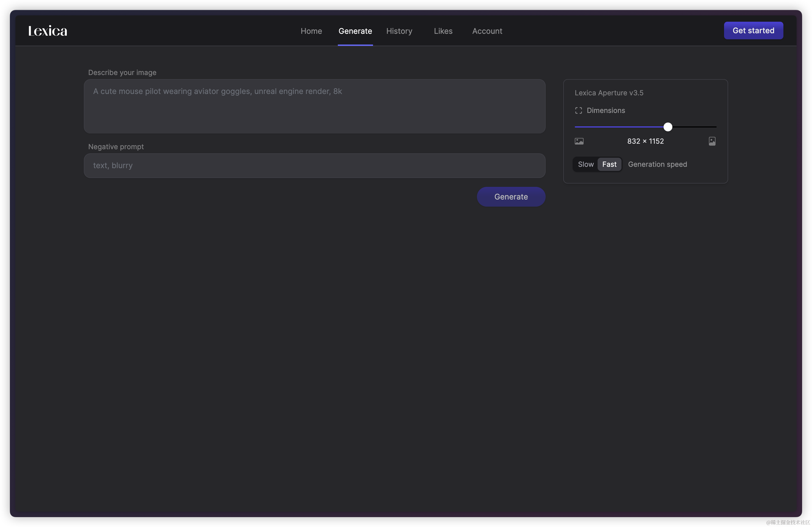Go to the Home tab
This screenshot has height=527, width=812.
click(x=311, y=31)
